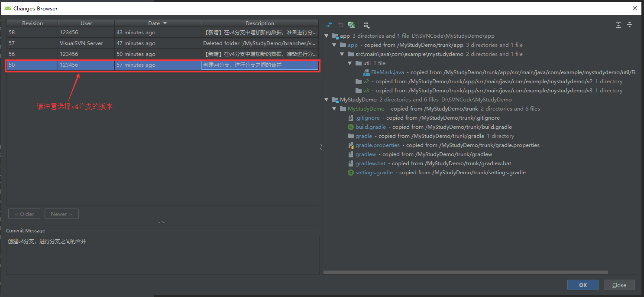Click the .gitignore file icon
Screen dimensions: 644x297
[x=351, y=118]
